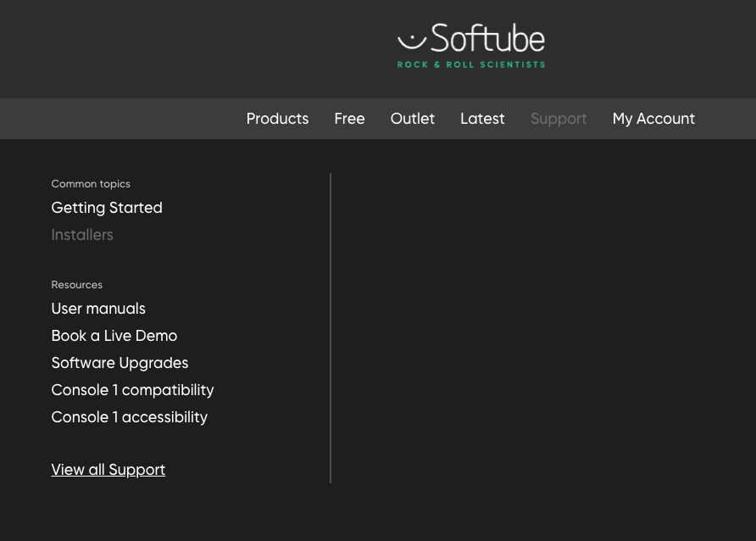Go to the Free section
This screenshot has height=541, width=756.
(349, 119)
